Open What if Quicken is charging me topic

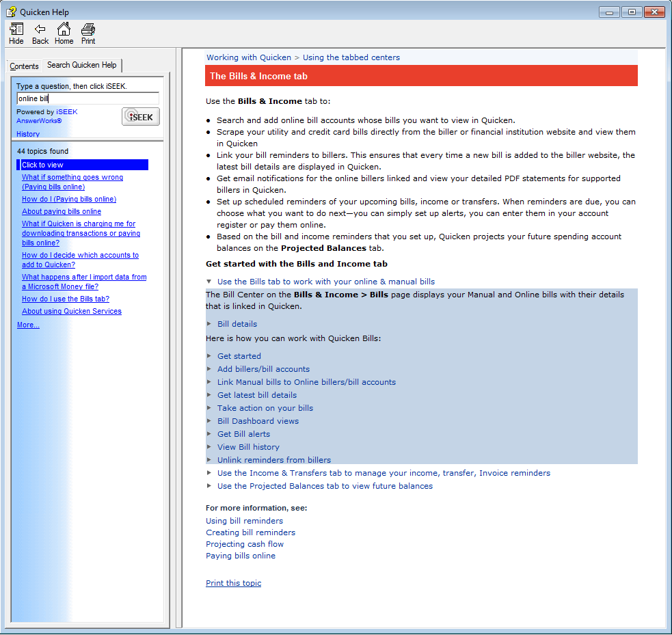tap(81, 233)
